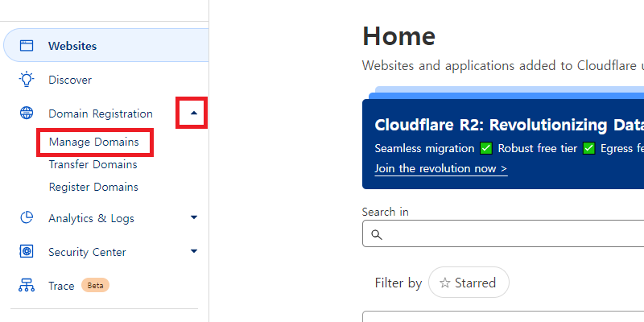The width and height of the screenshot is (644, 322).
Task: Click the Analytics & Logs pie chart icon
Action: pyautogui.click(x=27, y=217)
